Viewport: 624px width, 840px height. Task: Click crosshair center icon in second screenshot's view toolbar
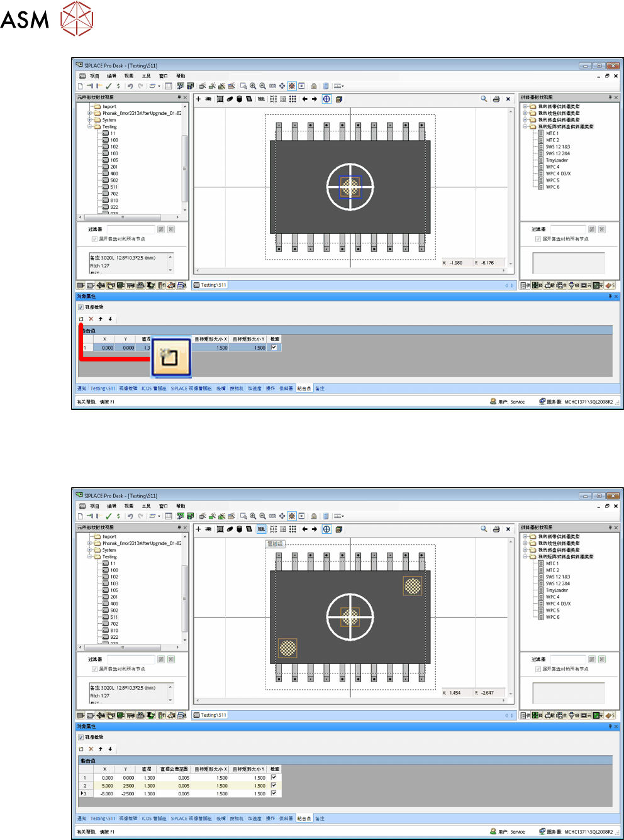pos(326,529)
